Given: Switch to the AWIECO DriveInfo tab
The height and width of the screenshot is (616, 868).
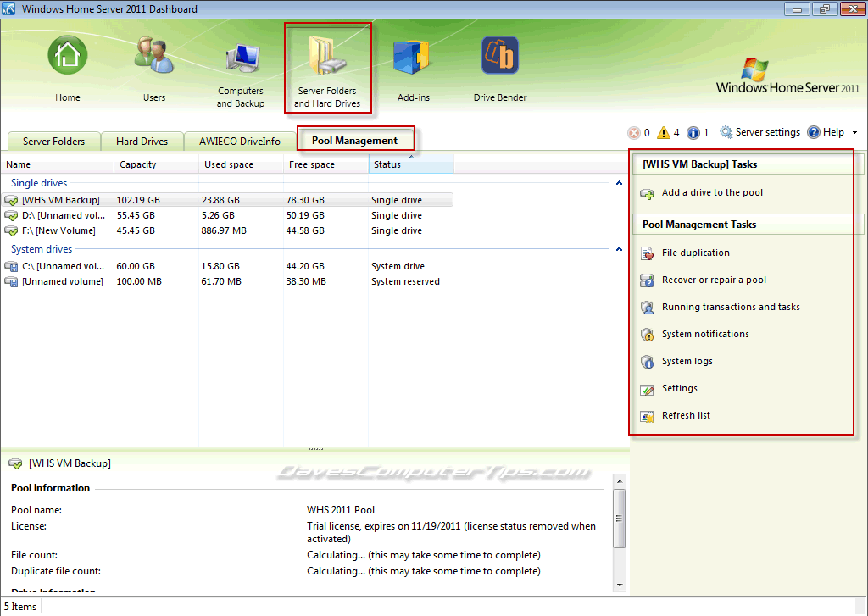Looking at the screenshot, I should 240,142.
